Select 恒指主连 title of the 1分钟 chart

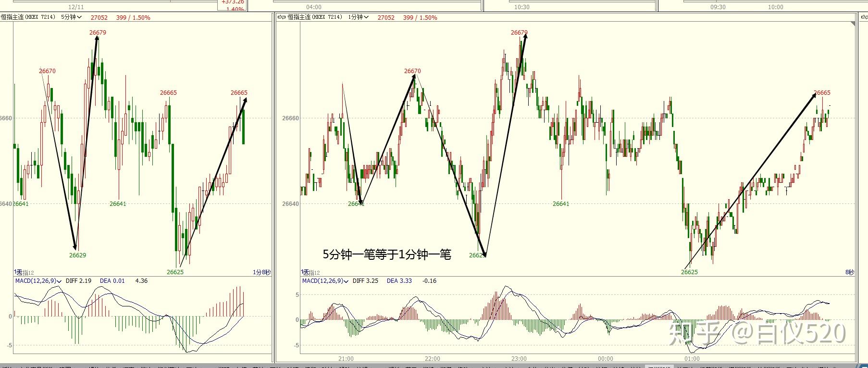[x=315, y=17]
